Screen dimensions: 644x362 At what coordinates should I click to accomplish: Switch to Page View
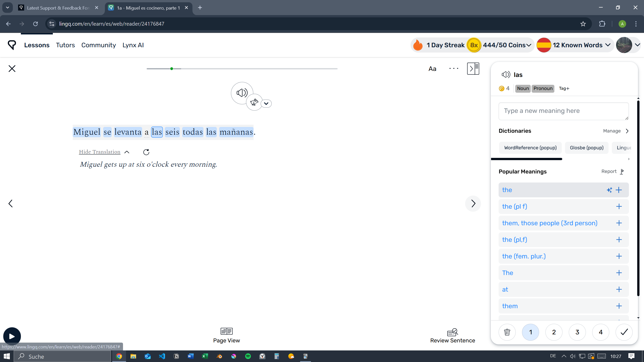(x=226, y=336)
